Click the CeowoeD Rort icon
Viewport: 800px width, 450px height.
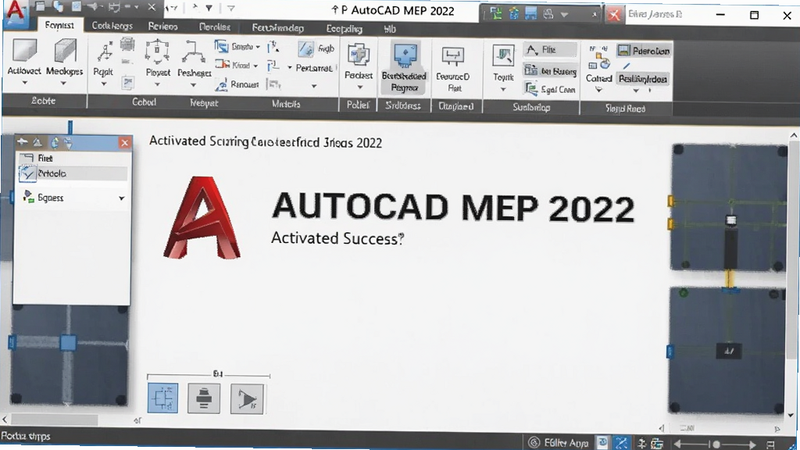453,57
